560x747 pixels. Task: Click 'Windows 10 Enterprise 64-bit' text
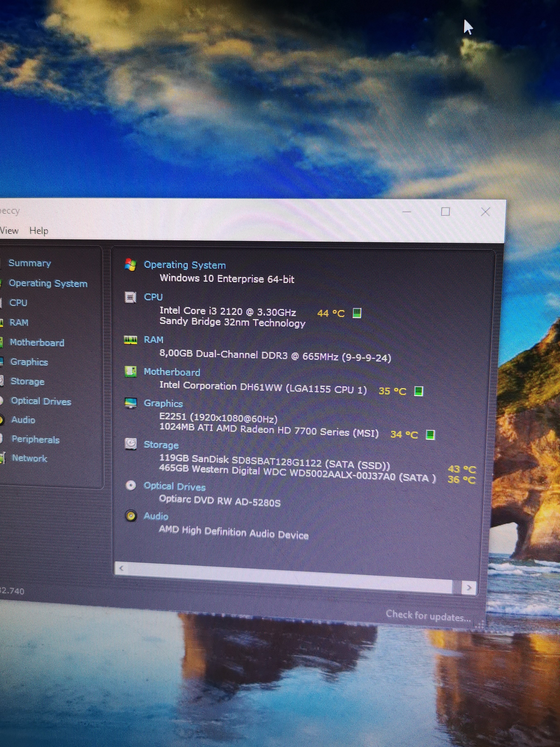(227, 279)
